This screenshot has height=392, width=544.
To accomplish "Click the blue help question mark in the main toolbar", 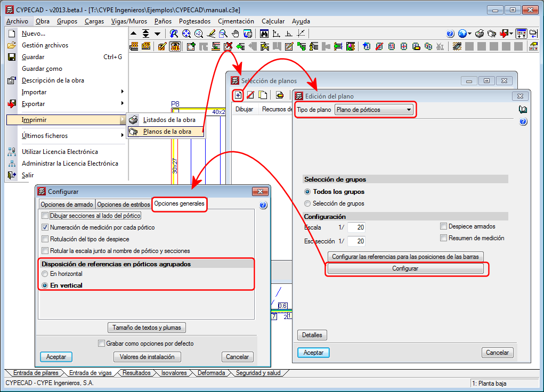I will (450, 34).
